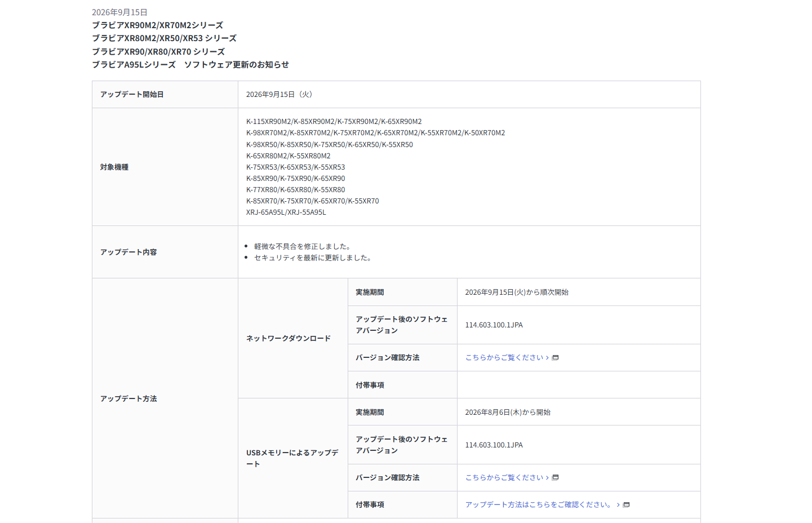Click external-window icon beside USB version check link
Viewport: 812px width, 523px height.
click(x=555, y=478)
